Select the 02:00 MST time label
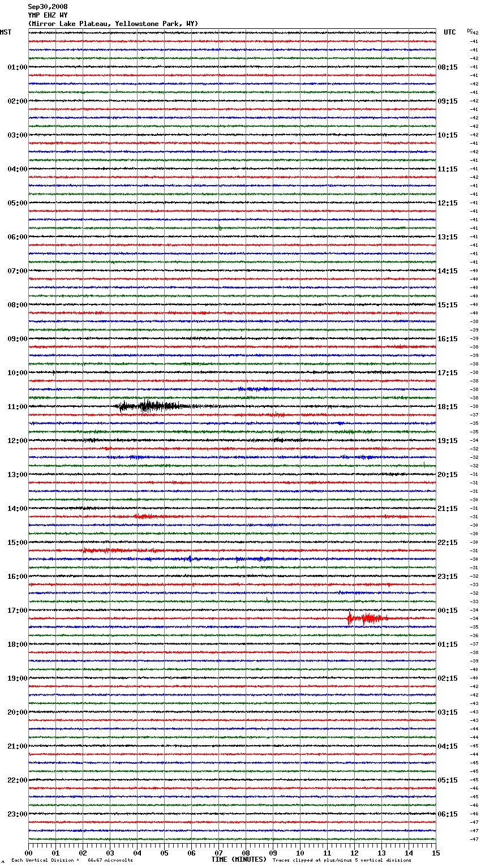481x868 pixels. [18, 101]
